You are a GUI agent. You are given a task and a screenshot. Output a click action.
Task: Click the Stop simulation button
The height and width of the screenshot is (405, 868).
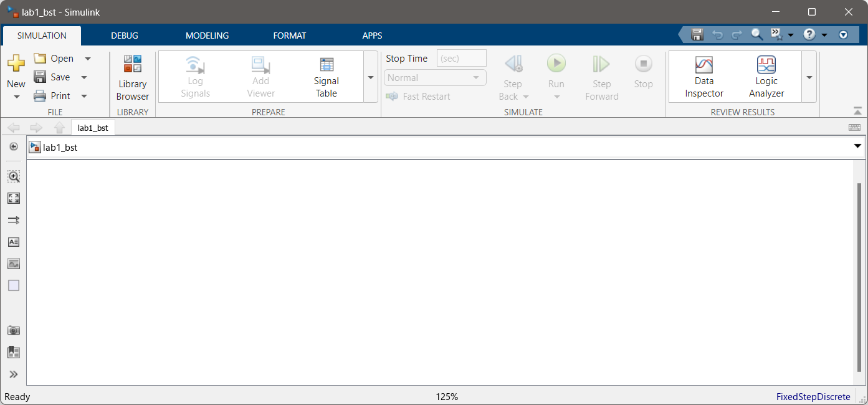pyautogui.click(x=643, y=70)
